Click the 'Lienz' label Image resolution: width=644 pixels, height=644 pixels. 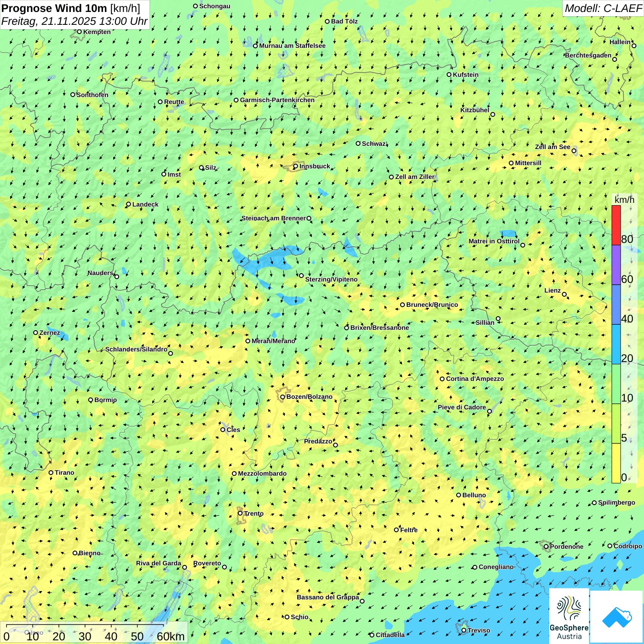[552, 290]
